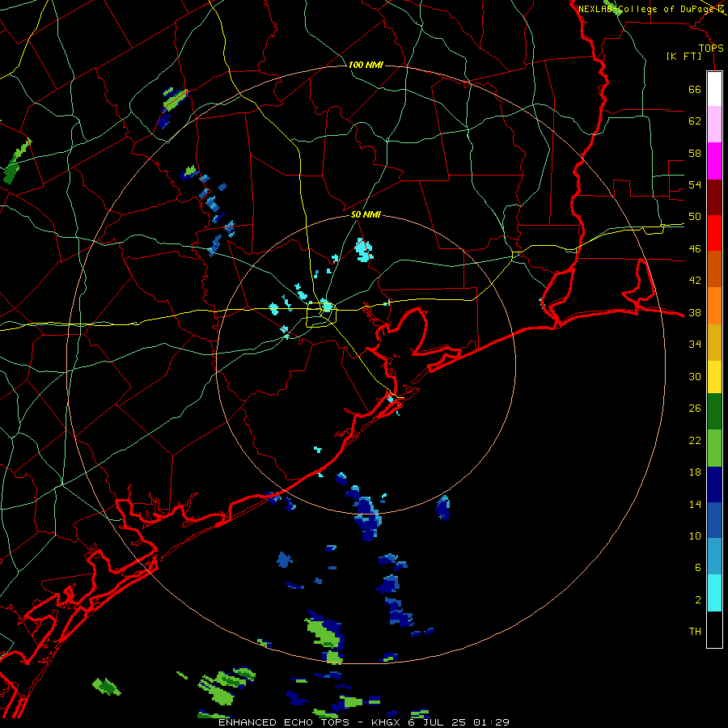Click the NEXLAB-College of DuPage credit text

(x=647, y=9)
